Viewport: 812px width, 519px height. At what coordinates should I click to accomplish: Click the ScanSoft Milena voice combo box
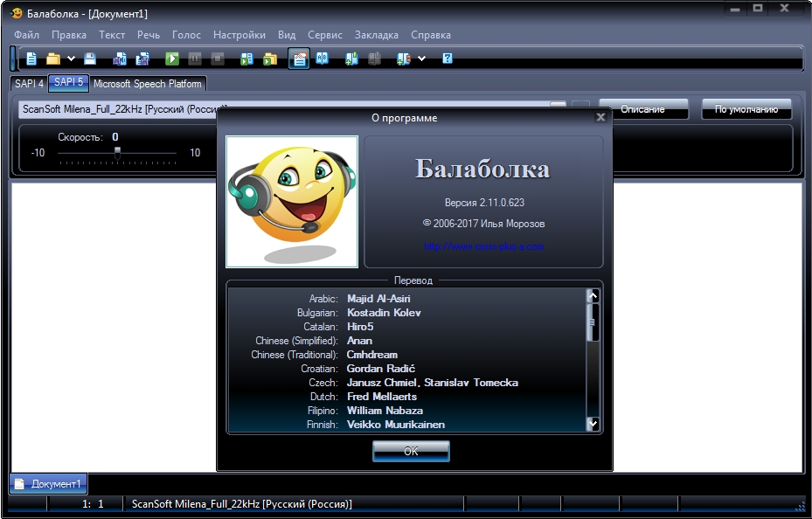click(x=293, y=109)
